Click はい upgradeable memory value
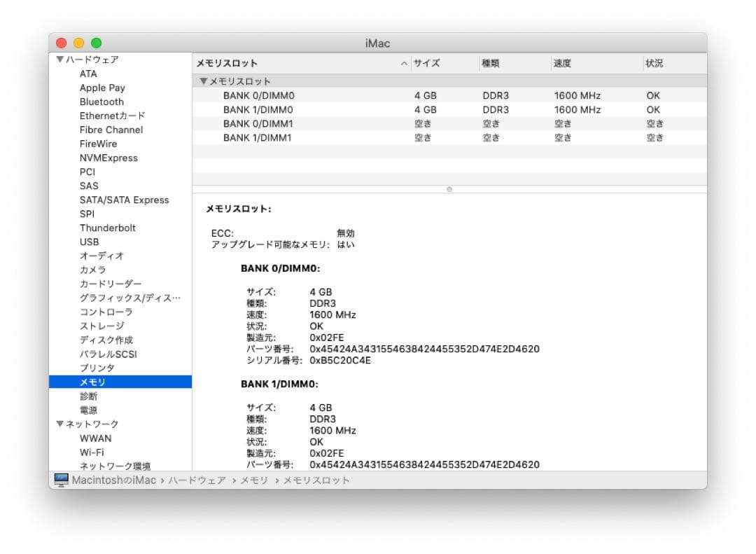Viewport: 756px width, 554px height. point(346,244)
